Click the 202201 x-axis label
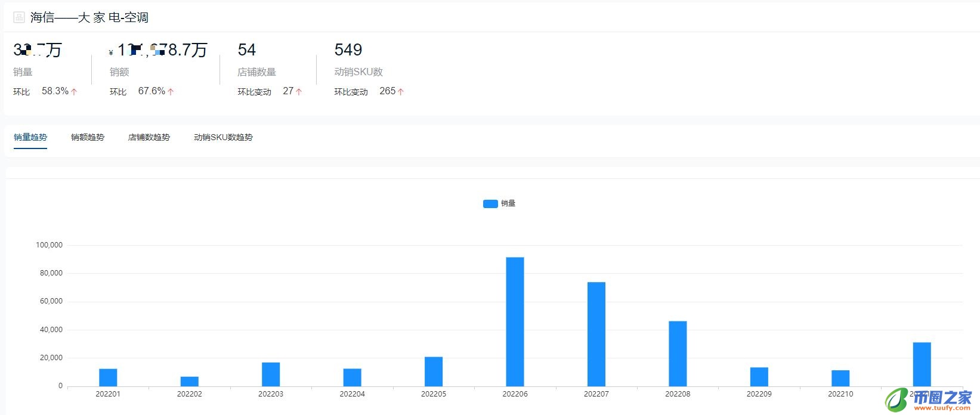The height and width of the screenshot is (415, 980). (108, 394)
